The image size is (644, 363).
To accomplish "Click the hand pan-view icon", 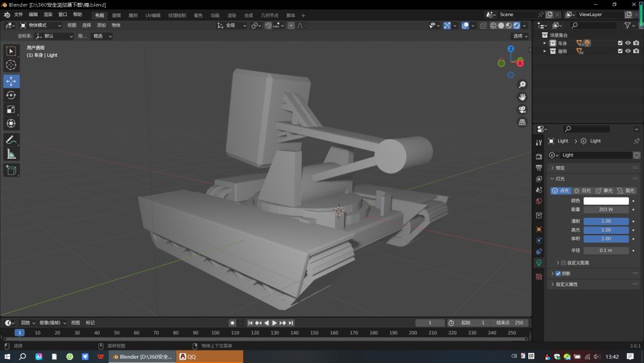I will pyautogui.click(x=522, y=97).
